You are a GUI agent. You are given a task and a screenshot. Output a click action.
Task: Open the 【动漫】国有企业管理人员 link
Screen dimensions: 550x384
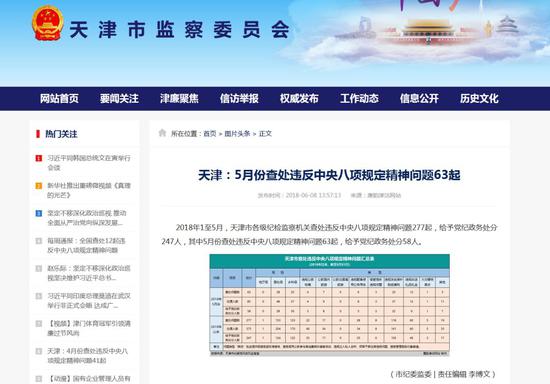(x=89, y=379)
